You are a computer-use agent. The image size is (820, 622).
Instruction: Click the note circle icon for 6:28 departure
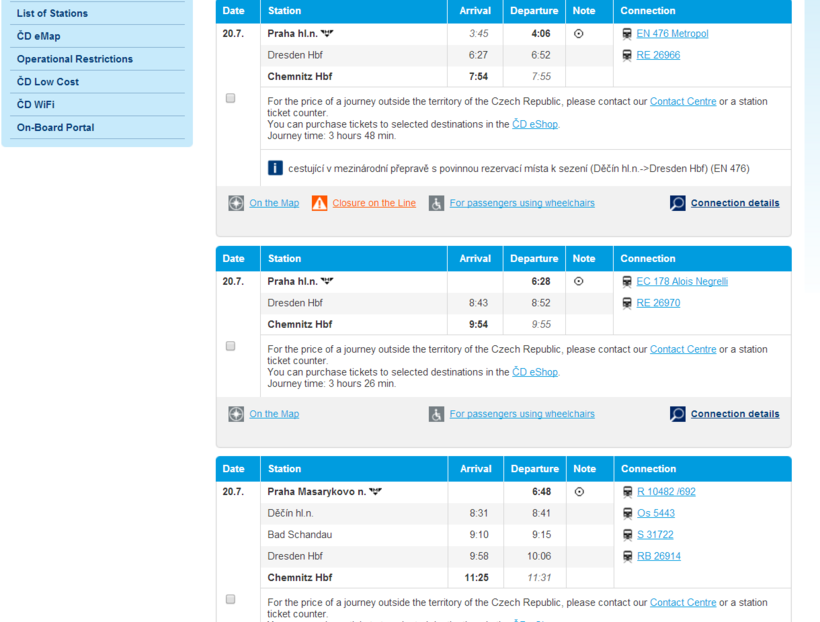[578, 281]
